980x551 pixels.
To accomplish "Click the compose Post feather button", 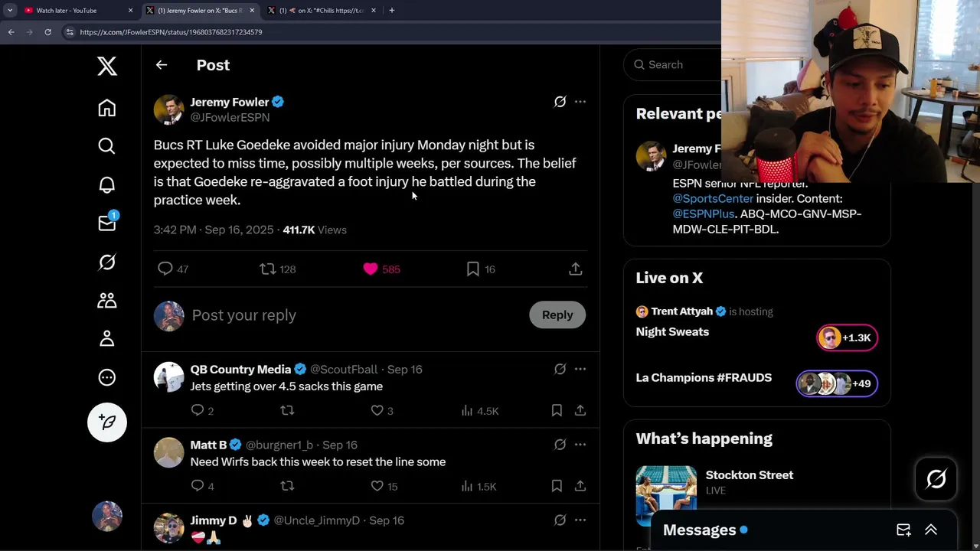I will point(107,422).
